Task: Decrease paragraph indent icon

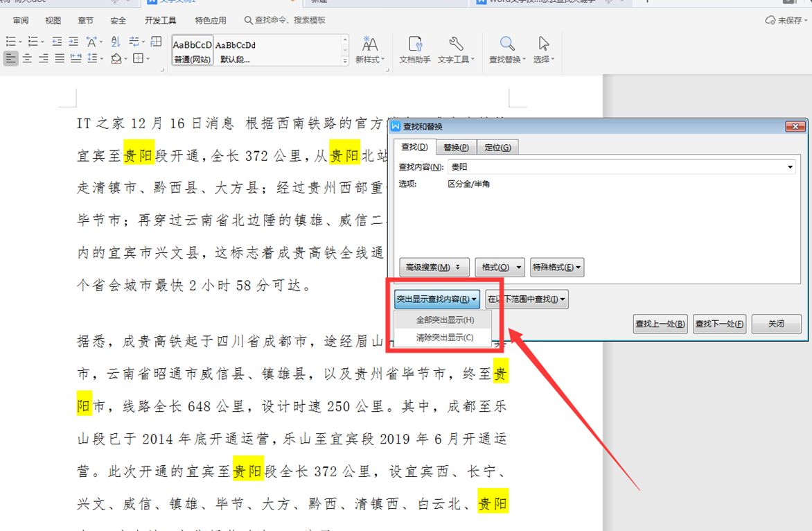Action: tap(57, 42)
